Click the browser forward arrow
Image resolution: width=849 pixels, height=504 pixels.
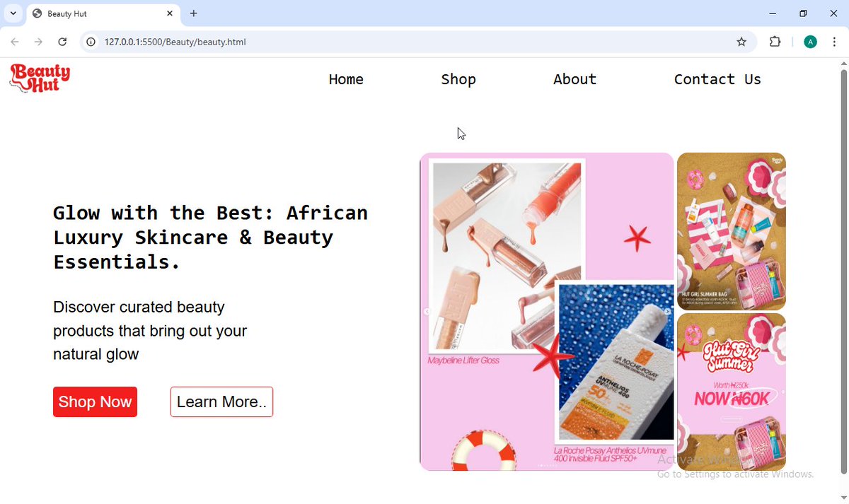(38, 42)
